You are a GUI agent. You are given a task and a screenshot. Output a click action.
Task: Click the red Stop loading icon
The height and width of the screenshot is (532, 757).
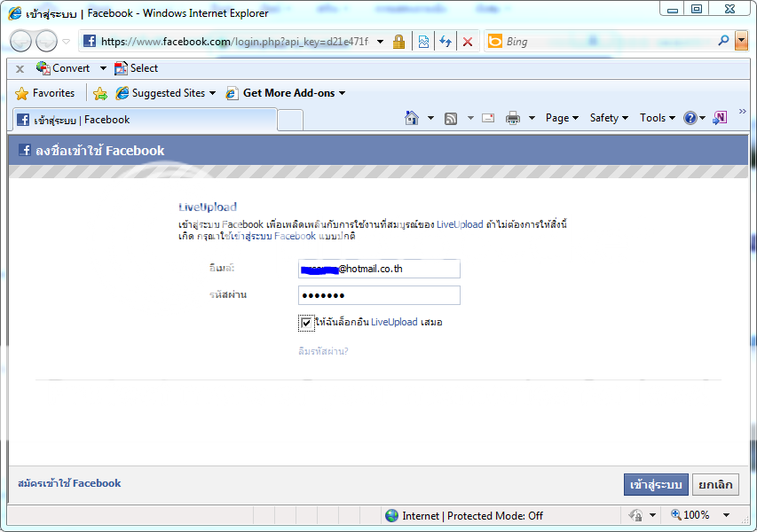pos(468,42)
